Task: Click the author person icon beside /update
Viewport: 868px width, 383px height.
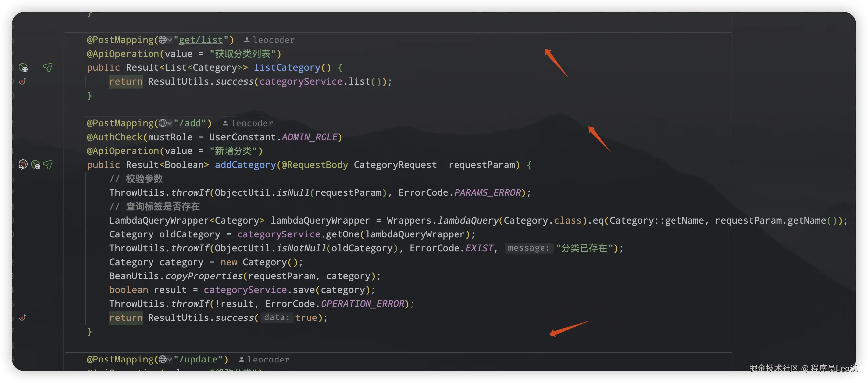Action: pos(241,359)
